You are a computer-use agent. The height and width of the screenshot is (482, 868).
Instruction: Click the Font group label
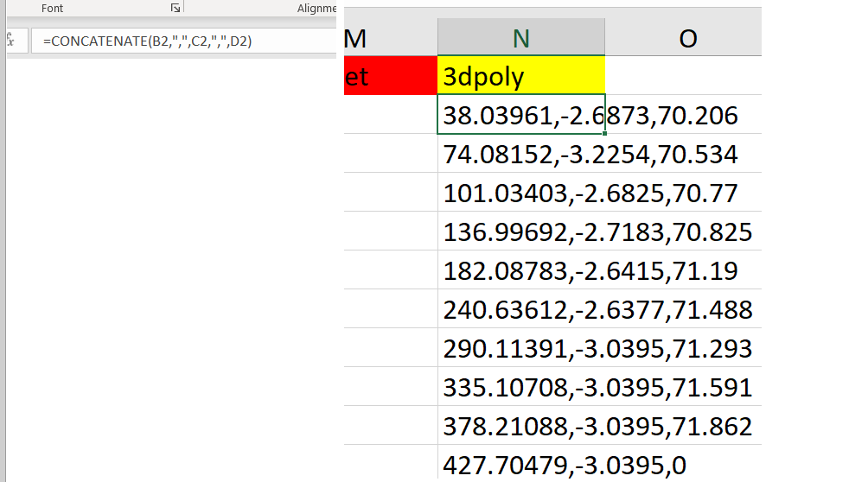52,9
